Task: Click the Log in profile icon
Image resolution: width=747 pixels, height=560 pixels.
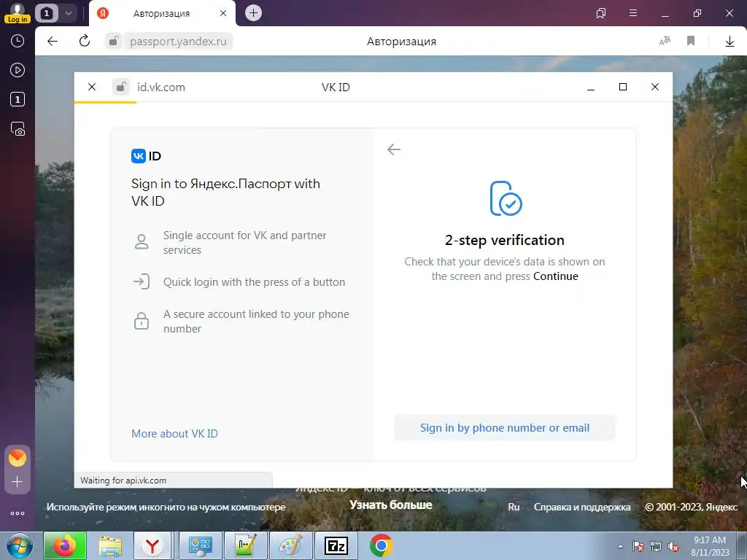Action: pyautogui.click(x=18, y=13)
